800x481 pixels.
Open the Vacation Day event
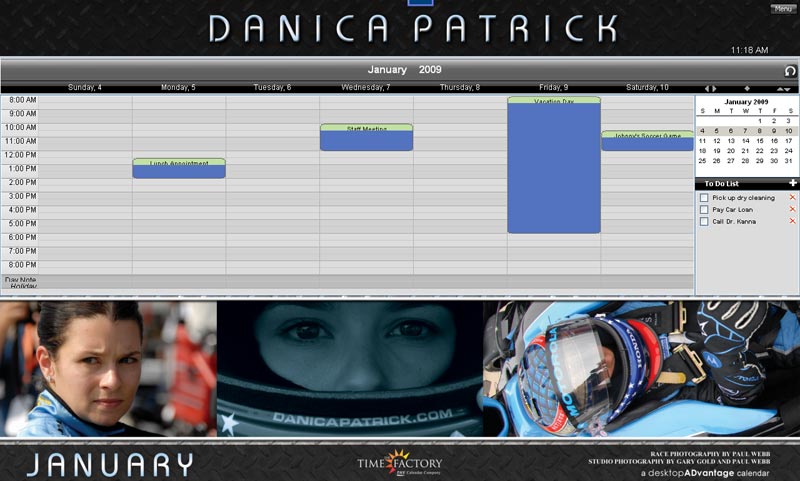[x=554, y=165]
